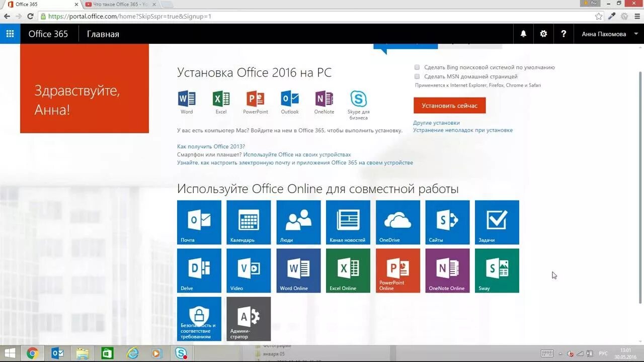The width and height of the screenshot is (644, 362).
Task: Open the Администратор tile
Action: point(249,319)
